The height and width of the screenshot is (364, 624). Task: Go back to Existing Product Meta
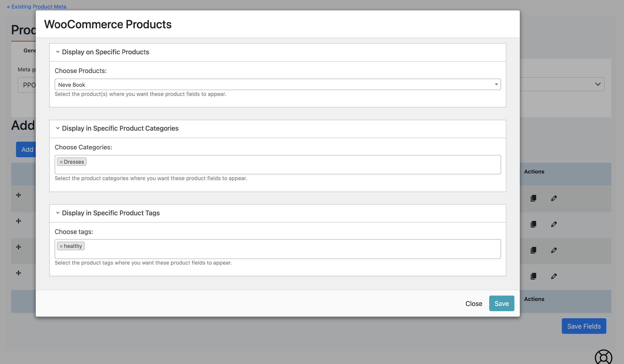36,6
